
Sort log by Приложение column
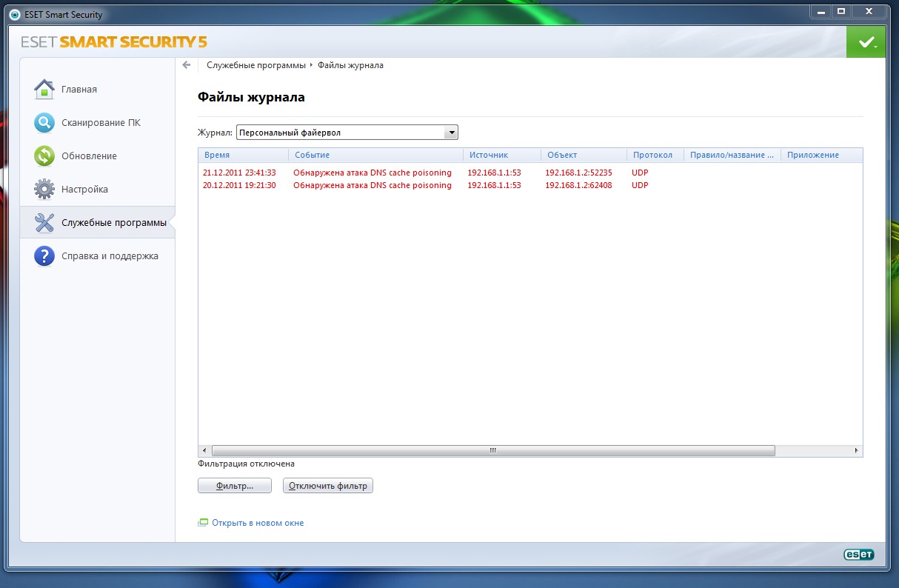pyautogui.click(x=822, y=155)
